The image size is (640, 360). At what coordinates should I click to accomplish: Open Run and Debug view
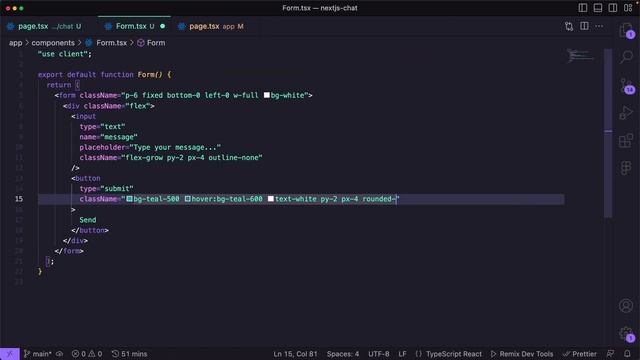626,113
